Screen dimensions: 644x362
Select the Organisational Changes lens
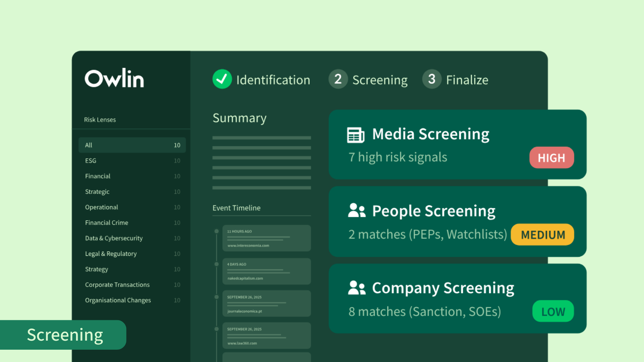click(118, 300)
